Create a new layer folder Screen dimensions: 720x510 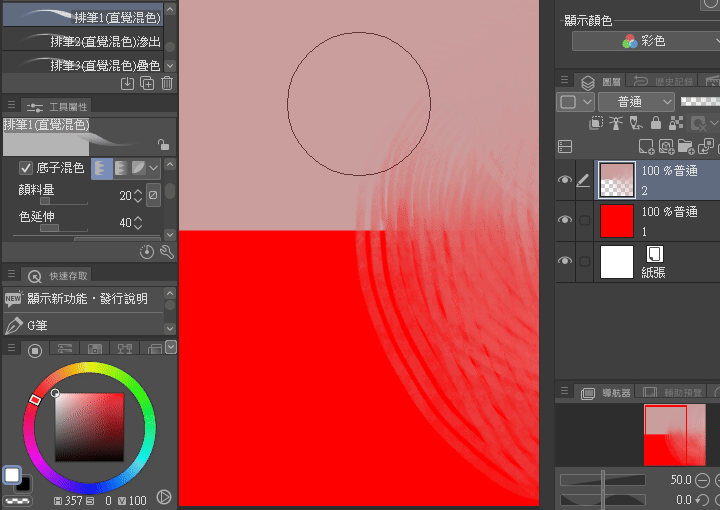[x=686, y=146]
